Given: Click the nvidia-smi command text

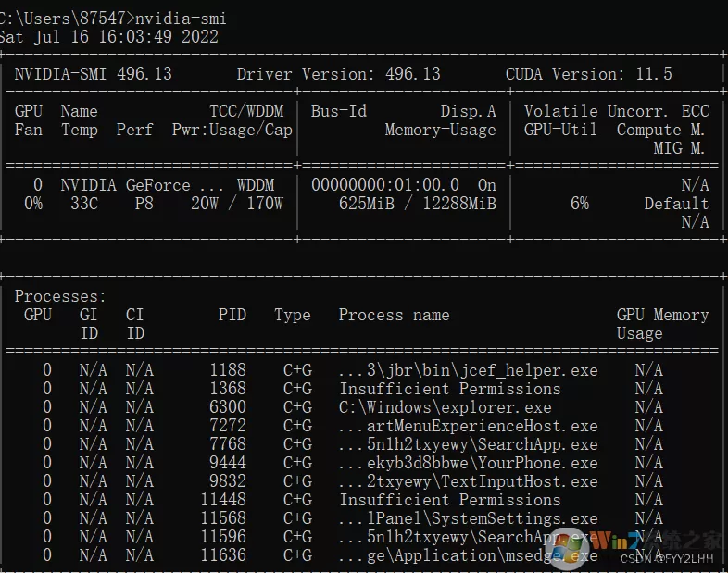Looking at the screenshot, I should pyautogui.click(x=181, y=19).
